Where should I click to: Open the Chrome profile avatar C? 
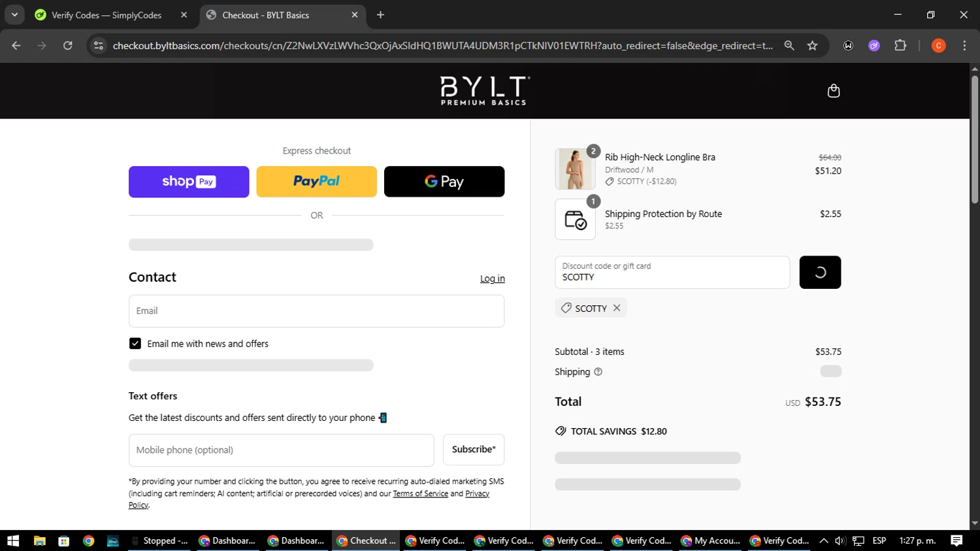click(x=938, y=46)
